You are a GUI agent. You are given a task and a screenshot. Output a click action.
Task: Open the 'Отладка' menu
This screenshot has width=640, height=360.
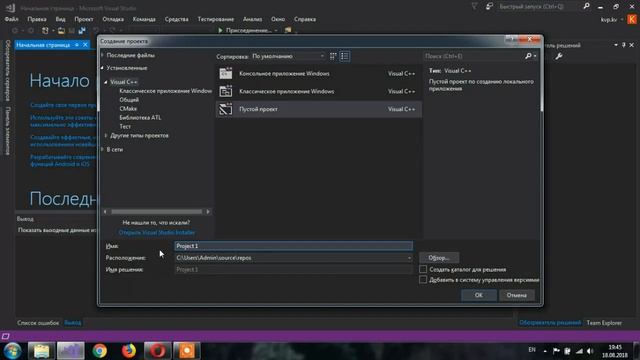113,19
